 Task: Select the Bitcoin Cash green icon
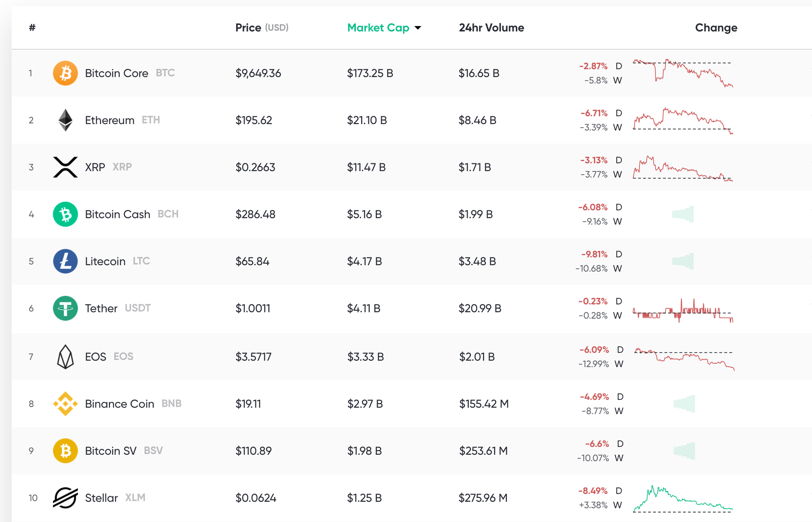pyautogui.click(x=65, y=214)
